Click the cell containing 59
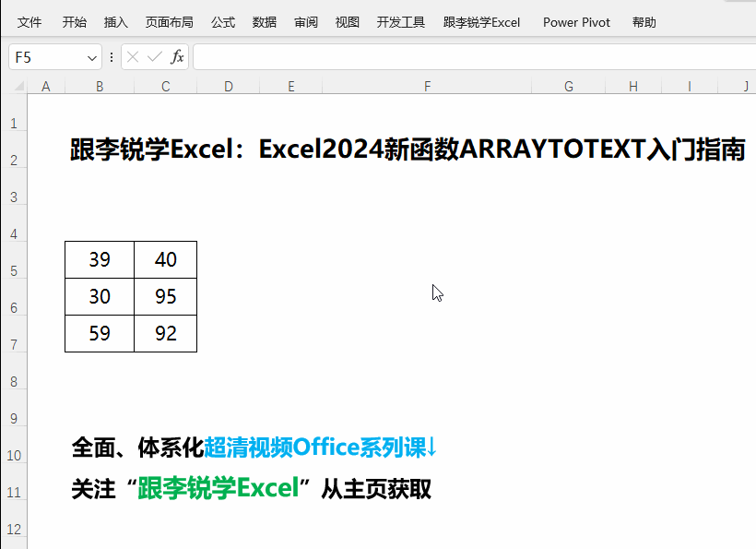This screenshot has height=549, width=756. coord(100,333)
